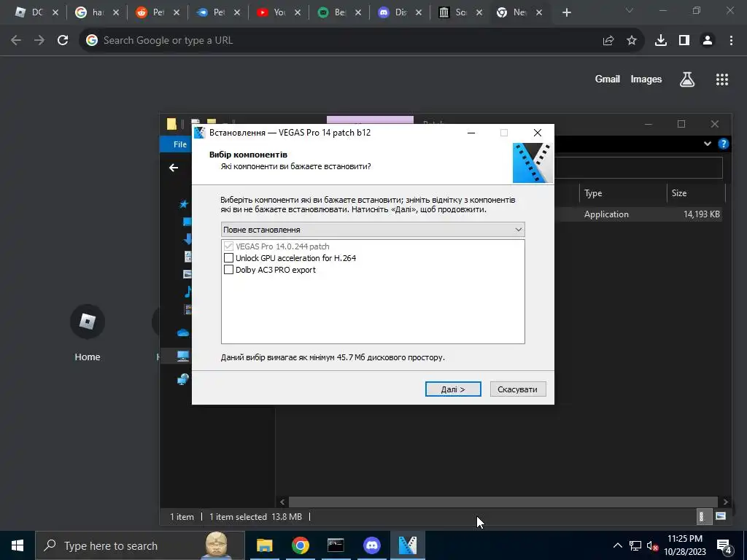This screenshot has width=747, height=560.
Task: Open Google Images link
Action: [646, 79]
